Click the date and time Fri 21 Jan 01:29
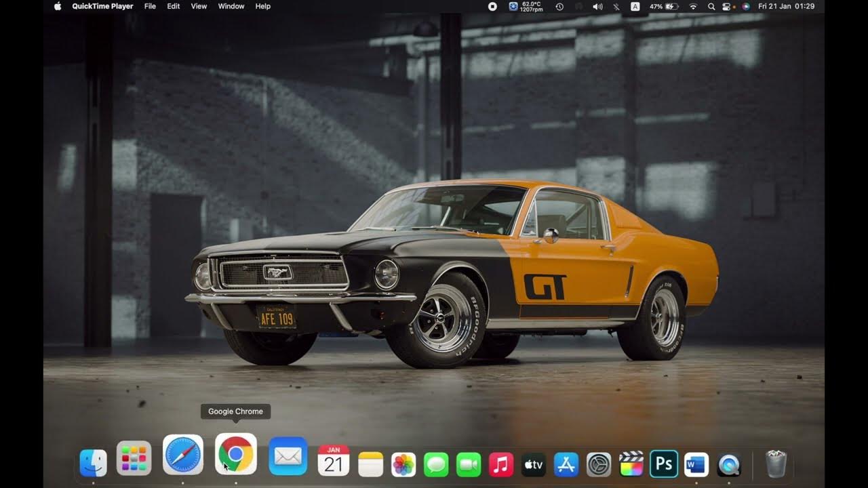 click(786, 6)
